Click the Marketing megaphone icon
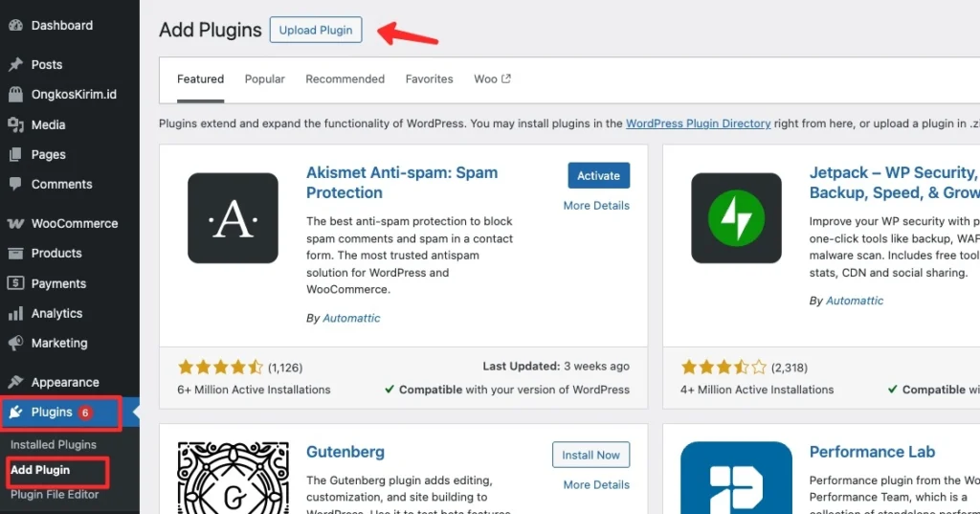The width and height of the screenshot is (980, 514). pos(15,343)
